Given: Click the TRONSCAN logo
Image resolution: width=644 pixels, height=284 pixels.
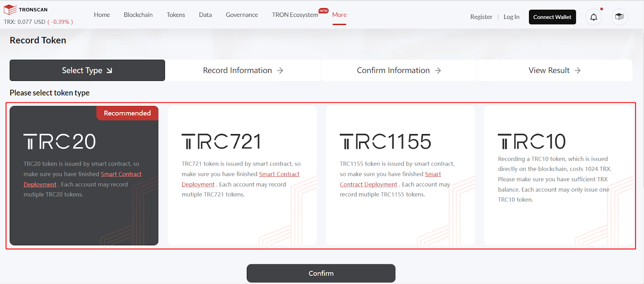Looking at the screenshot, I should (x=26, y=10).
